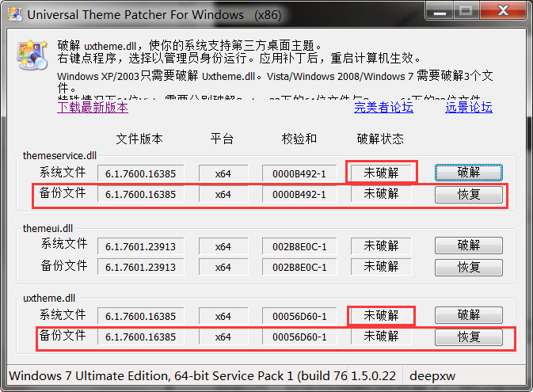Click description line starting 右键点程序
This screenshot has height=392, width=533.
[x=238, y=58]
